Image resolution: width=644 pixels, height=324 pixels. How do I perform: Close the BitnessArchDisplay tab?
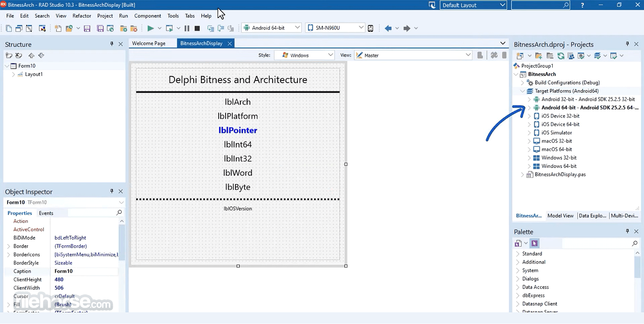tap(230, 43)
